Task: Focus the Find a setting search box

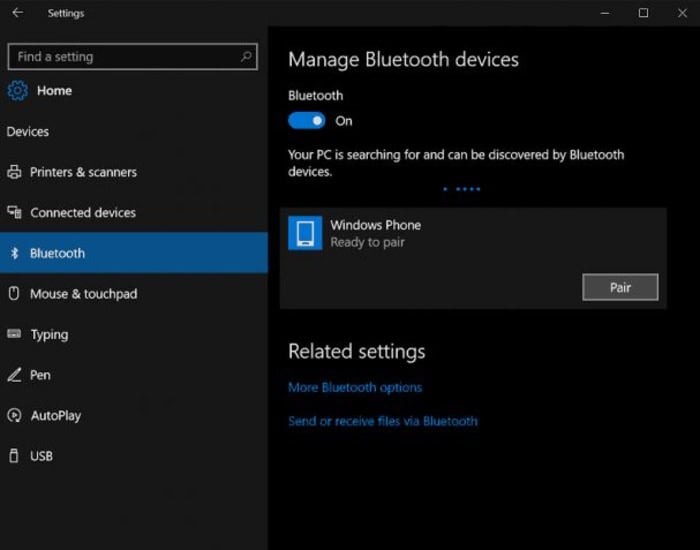Action: [133, 57]
